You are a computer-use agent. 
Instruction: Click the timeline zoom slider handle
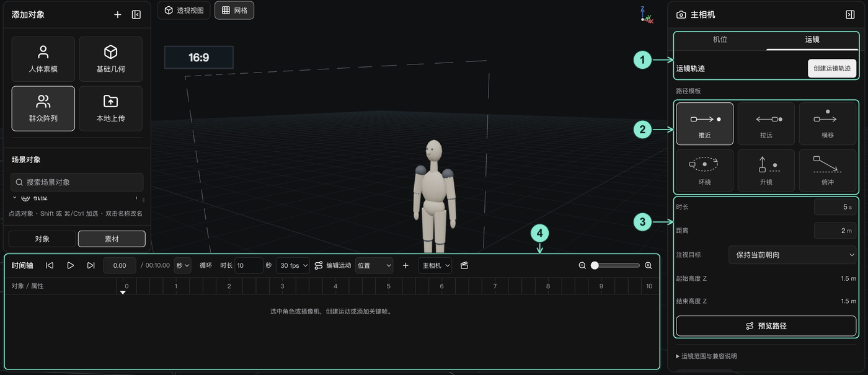pos(595,265)
